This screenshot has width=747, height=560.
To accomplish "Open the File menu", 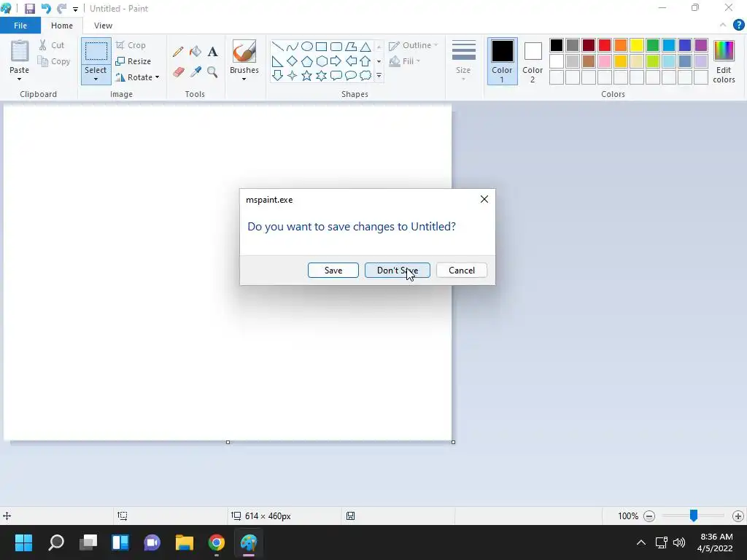I will click(20, 26).
